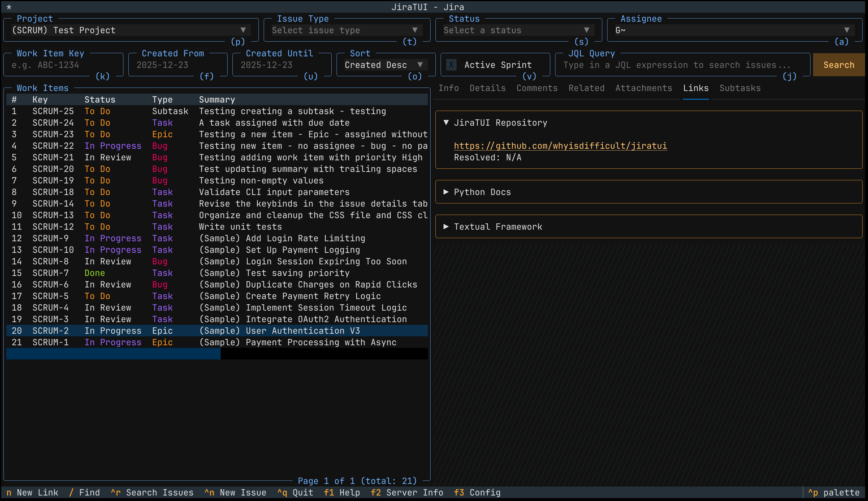Select work item SCRUM-22

coord(217,146)
